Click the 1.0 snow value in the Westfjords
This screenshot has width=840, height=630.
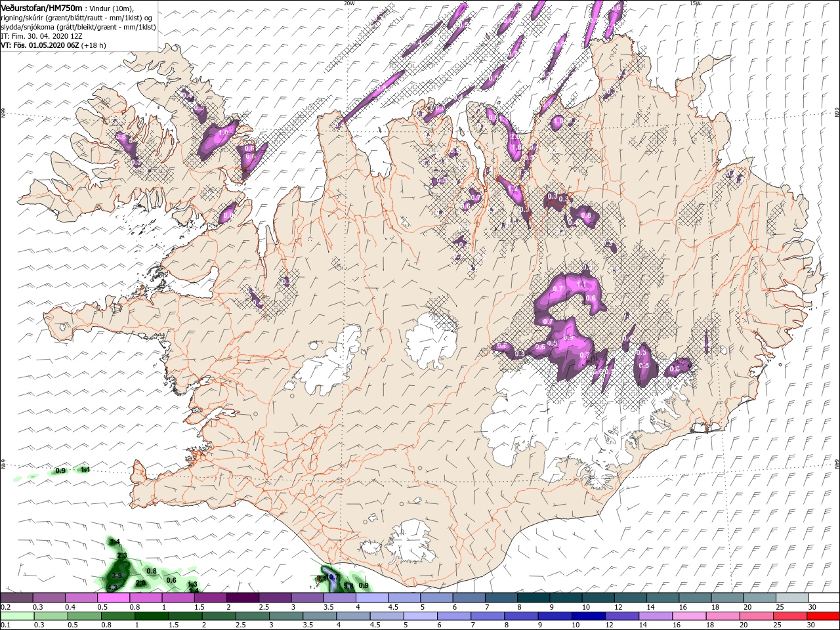tap(223, 132)
